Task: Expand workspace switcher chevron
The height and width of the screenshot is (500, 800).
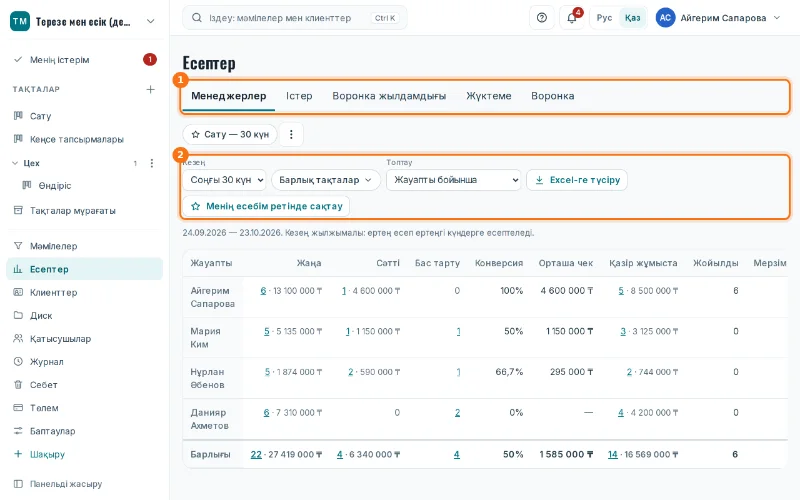Action: pos(151,21)
